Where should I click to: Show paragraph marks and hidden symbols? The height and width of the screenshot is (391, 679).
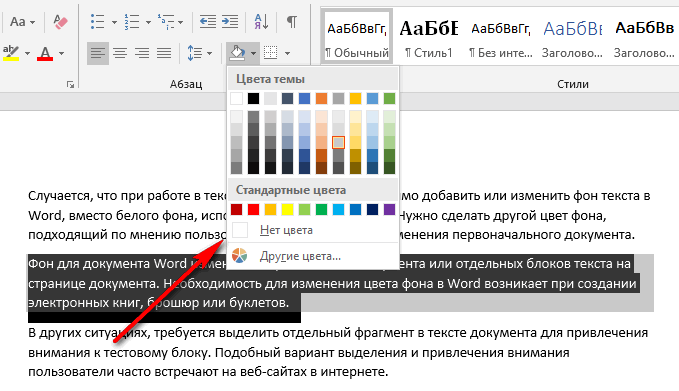click(292, 21)
